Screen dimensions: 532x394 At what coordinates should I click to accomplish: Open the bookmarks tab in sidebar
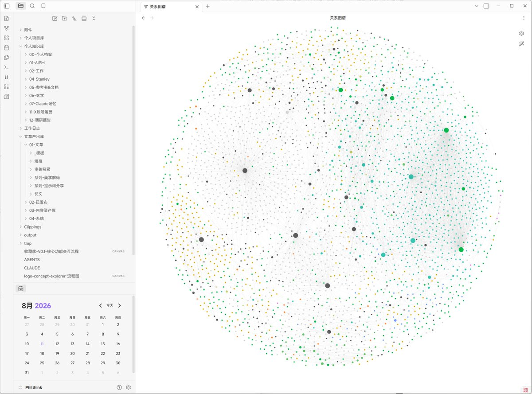tap(43, 6)
